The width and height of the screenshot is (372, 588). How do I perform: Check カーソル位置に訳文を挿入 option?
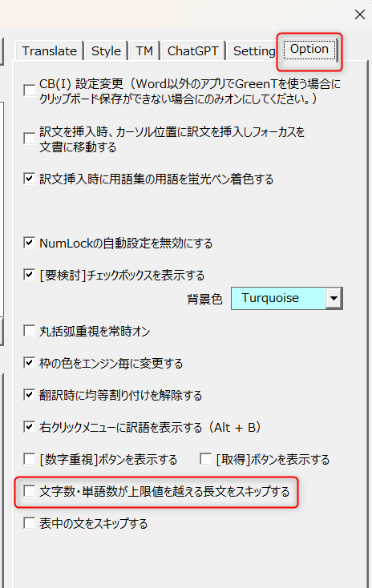point(30,139)
